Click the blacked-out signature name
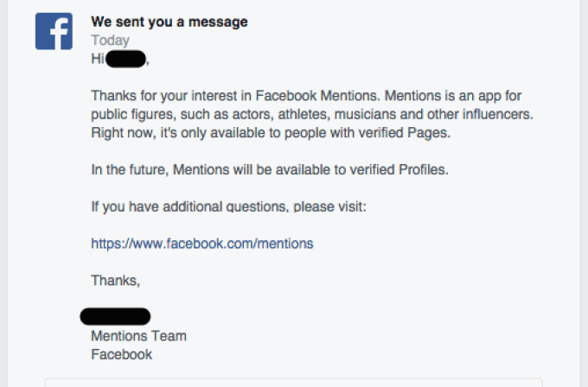 115,316
